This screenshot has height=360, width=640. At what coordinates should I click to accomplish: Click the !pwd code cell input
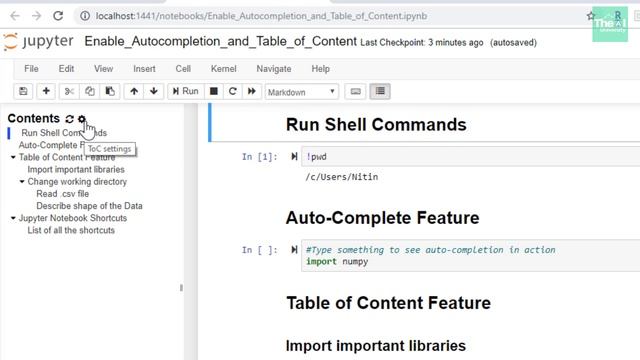(x=471, y=157)
